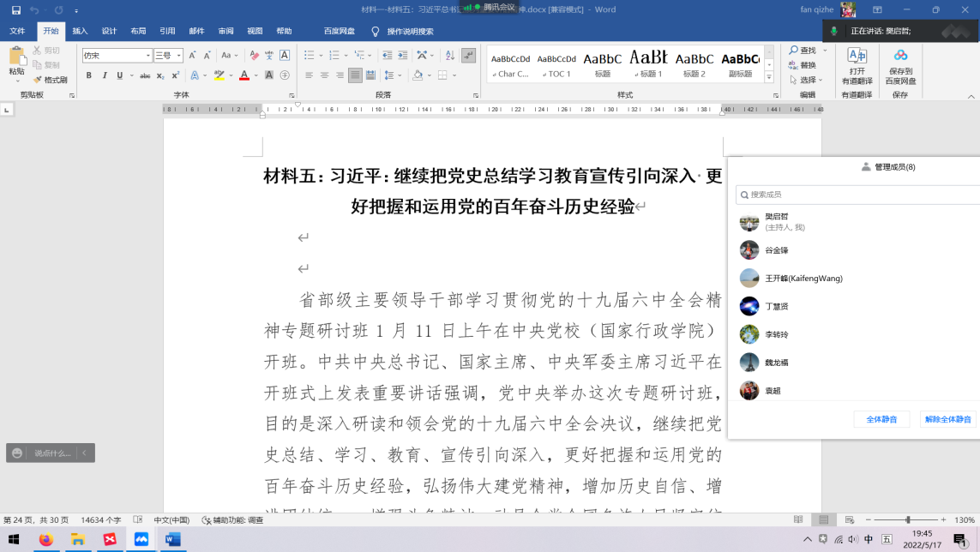Toggle justify alignment
This screenshot has height=552, width=980.
(355, 75)
